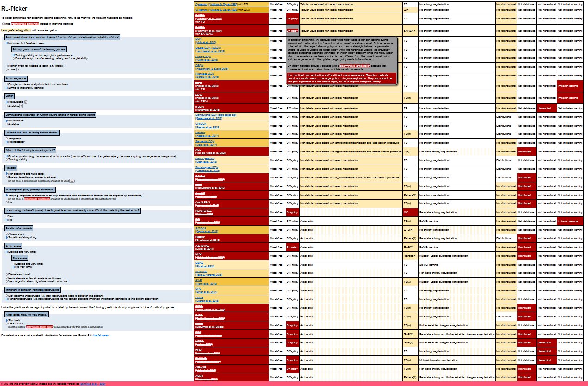
Task: Enable Hide inappropriate algorithms checkbox
Action: click(x=3, y=23)
